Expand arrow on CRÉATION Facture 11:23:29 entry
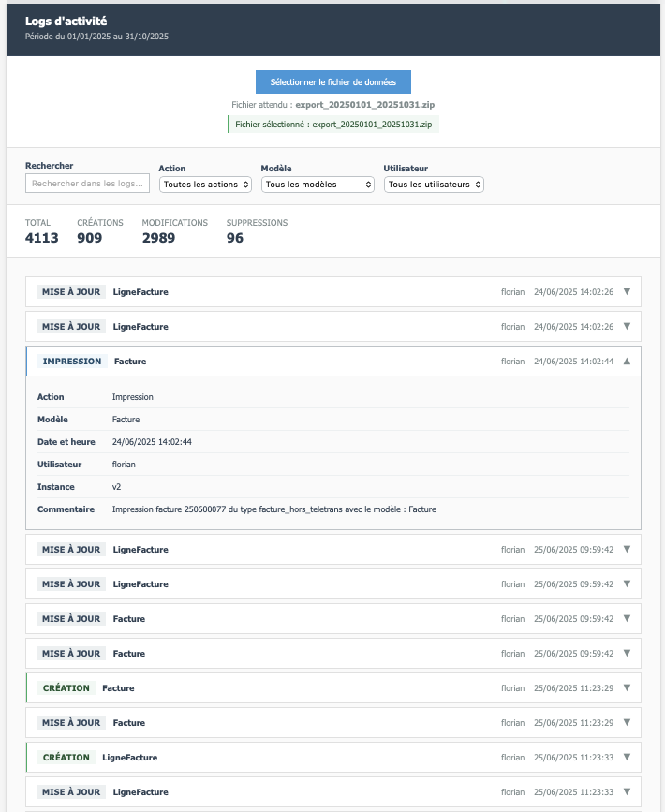This screenshot has height=812, width=665. (627, 687)
